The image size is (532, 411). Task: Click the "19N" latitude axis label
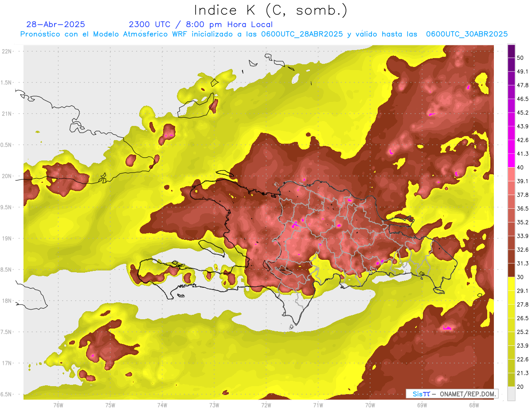pos(7,239)
